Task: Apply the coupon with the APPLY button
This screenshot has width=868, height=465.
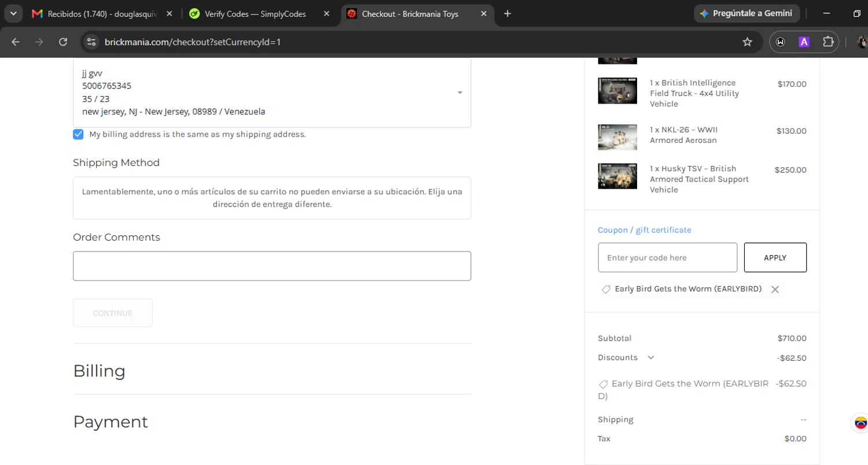Action: [x=775, y=257]
